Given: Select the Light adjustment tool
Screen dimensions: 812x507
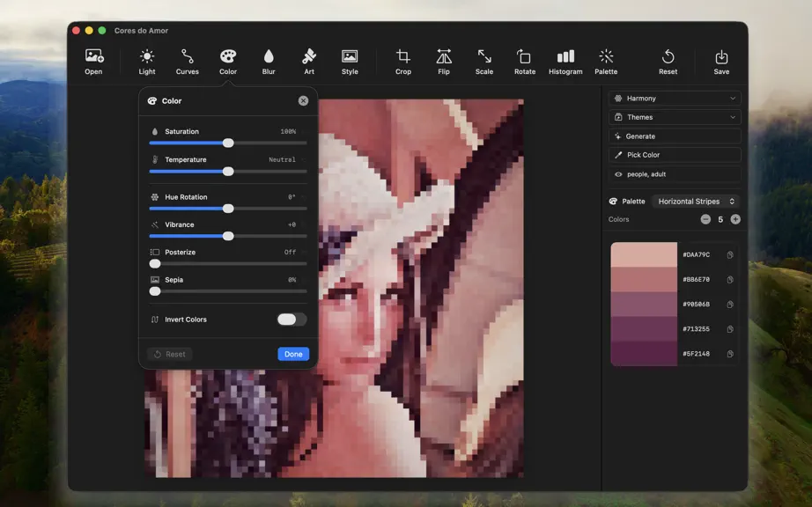Looking at the screenshot, I should [x=147, y=62].
